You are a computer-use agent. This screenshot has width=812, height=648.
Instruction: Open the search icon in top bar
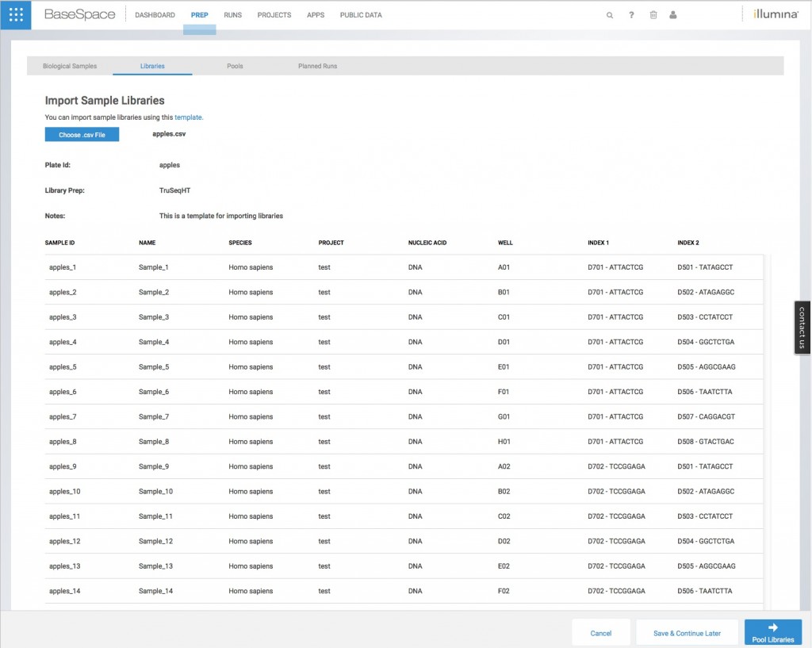609,14
